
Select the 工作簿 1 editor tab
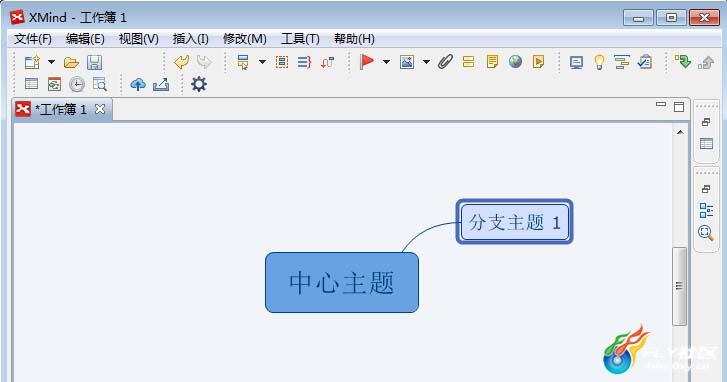(x=60, y=109)
